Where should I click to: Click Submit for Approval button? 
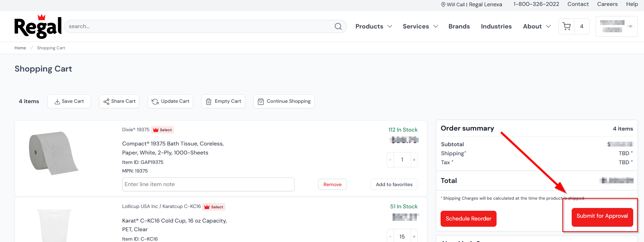point(602,216)
